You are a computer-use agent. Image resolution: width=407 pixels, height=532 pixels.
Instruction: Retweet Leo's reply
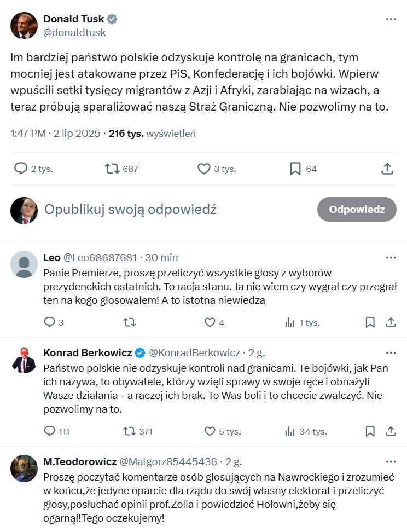point(130,322)
